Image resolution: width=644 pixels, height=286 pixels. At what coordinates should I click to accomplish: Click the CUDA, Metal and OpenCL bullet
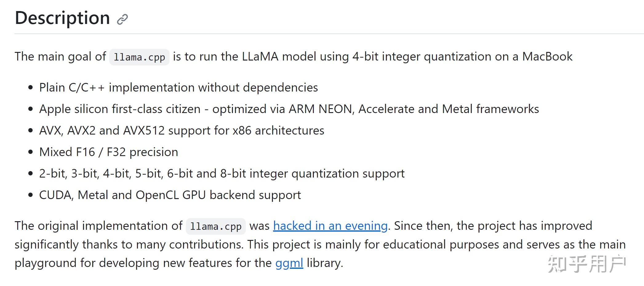point(170,195)
